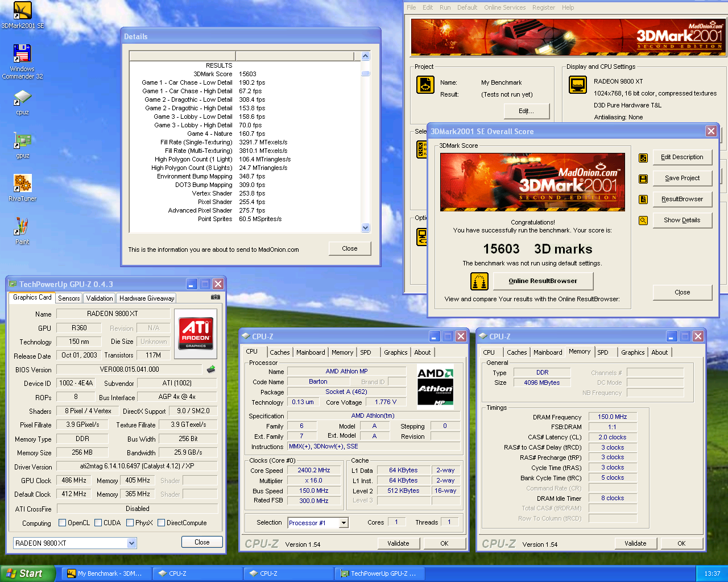Open Mainboard tab in CPU-Z processor window
The image size is (728, 582).
311,352
